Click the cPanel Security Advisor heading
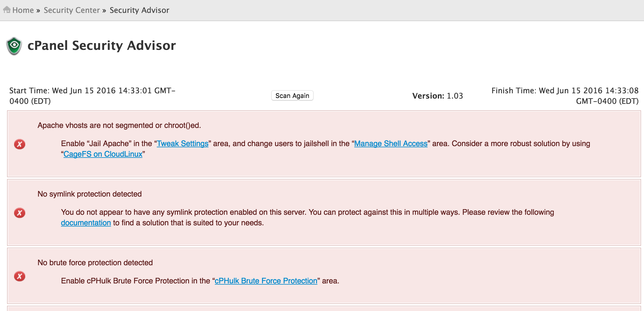The image size is (644, 311). point(101,45)
